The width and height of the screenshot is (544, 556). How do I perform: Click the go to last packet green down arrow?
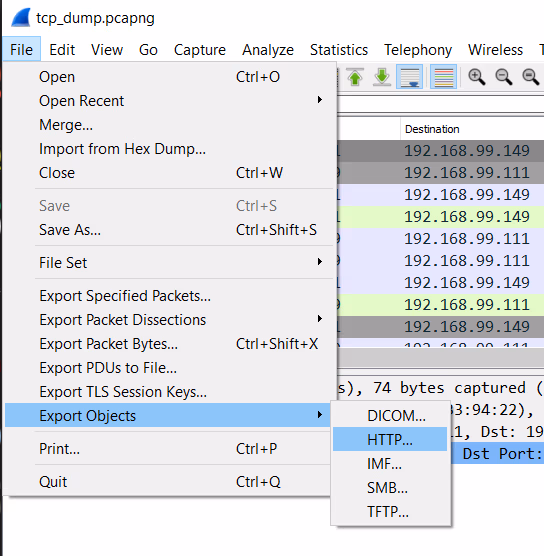click(x=382, y=77)
